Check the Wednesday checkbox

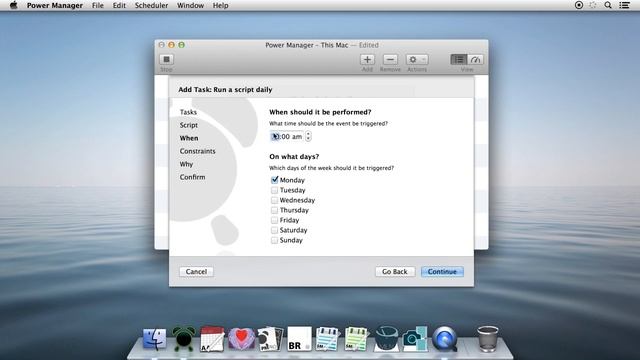pos(274,200)
